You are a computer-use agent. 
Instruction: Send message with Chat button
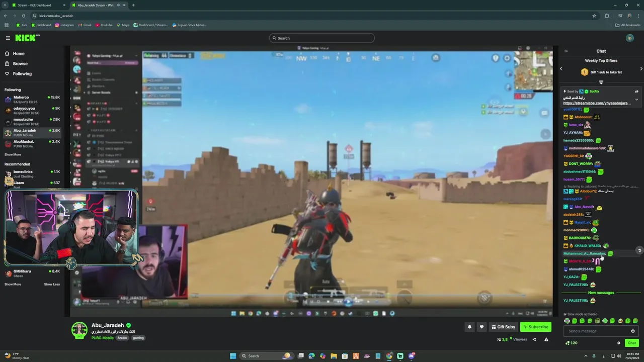click(632, 343)
